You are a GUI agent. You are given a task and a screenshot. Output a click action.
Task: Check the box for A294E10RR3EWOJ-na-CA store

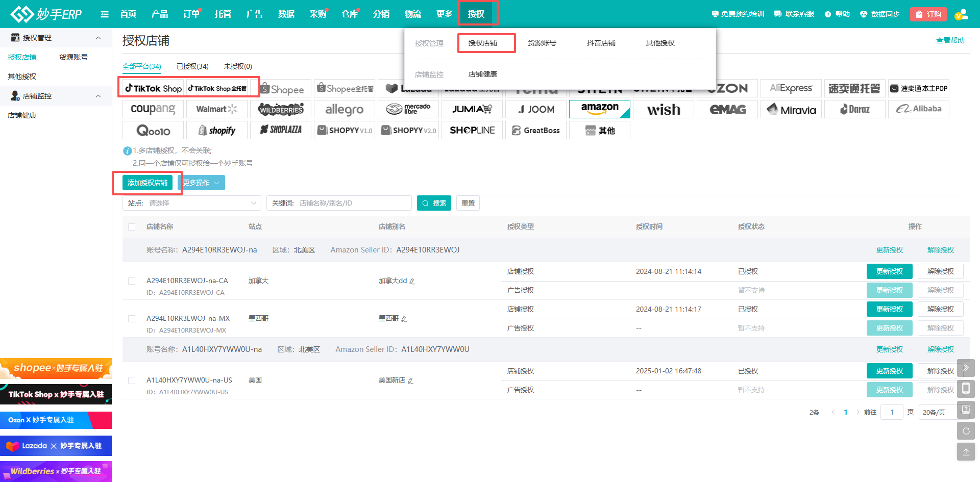[x=132, y=281]
